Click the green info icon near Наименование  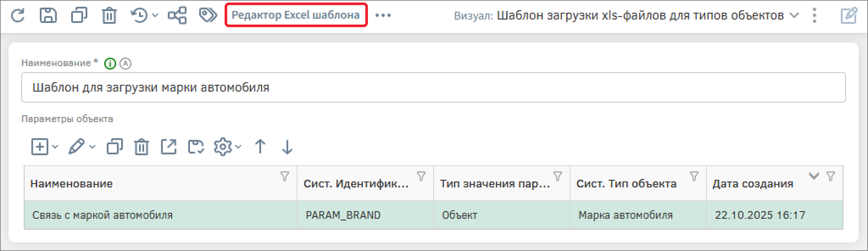pyautogui.click(x=110, y=64)
